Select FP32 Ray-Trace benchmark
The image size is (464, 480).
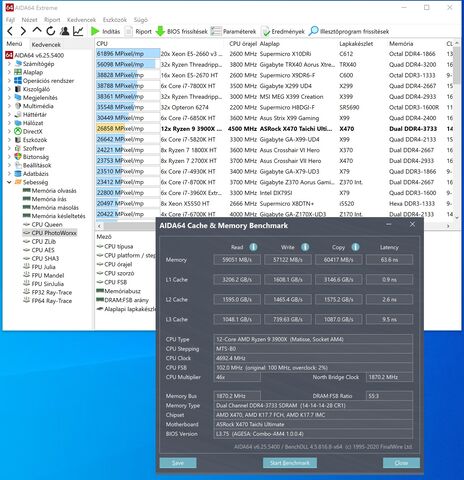[x=47, y=292]
